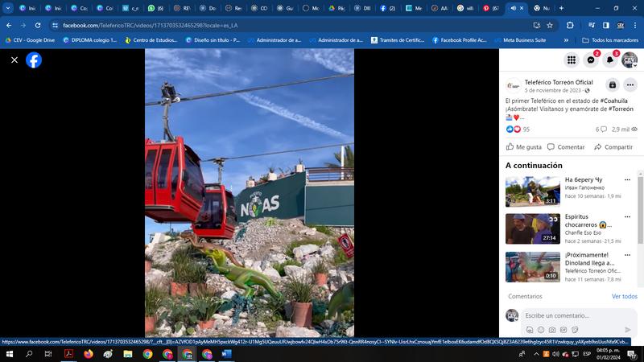Open Task View on the taskbar
Screen dimensions: 644x362
[x=48, y=354]
